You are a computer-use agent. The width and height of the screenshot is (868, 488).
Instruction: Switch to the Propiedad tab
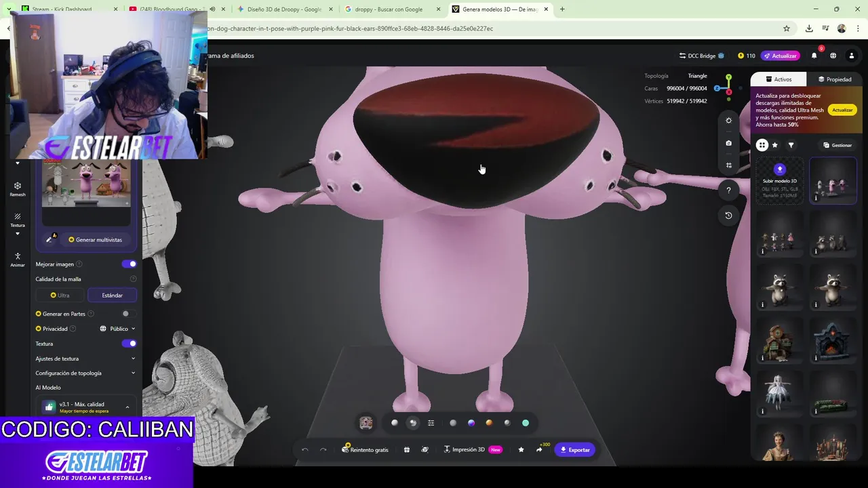pos(835,79)
